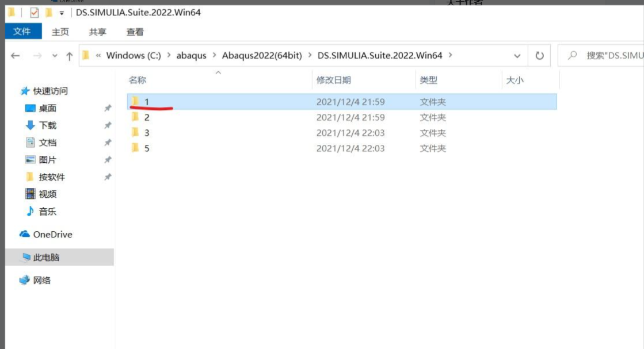
Task: Click the 视频 film strip icon
Action: click(30, 194)
